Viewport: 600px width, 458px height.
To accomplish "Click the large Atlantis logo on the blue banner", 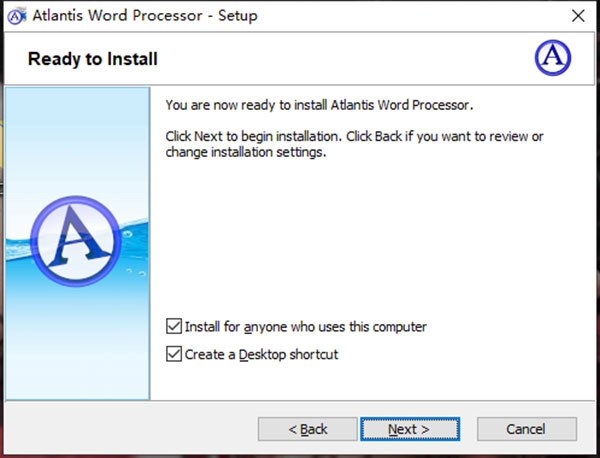I will pyautogui.click(x=76, y=241).
